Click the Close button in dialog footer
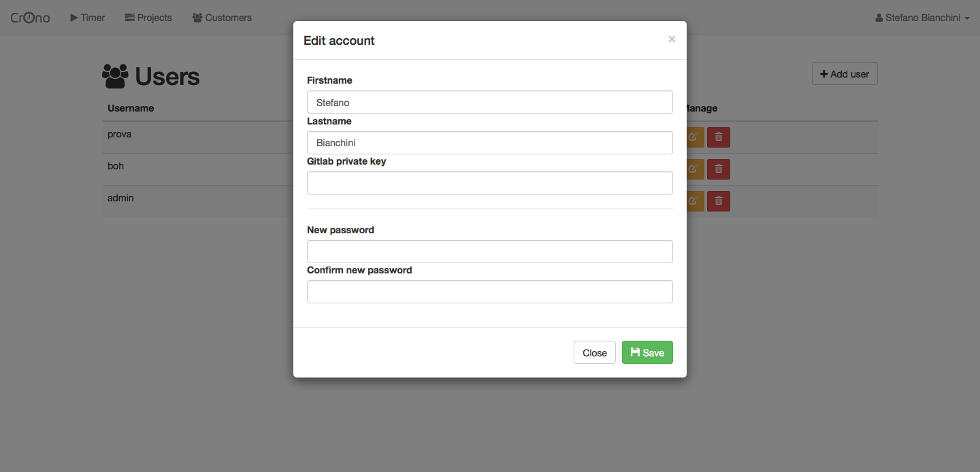This screenshot has width=980, height=472. (595, 352)
